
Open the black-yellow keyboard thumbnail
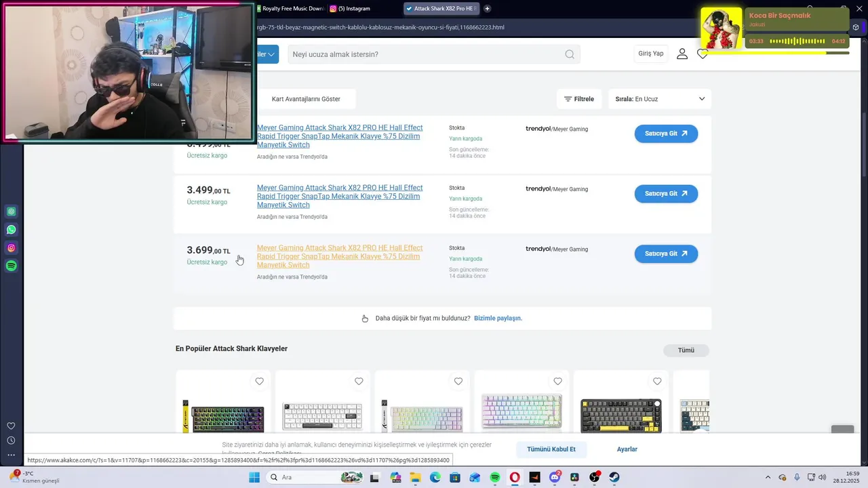(x=621, y=415)
